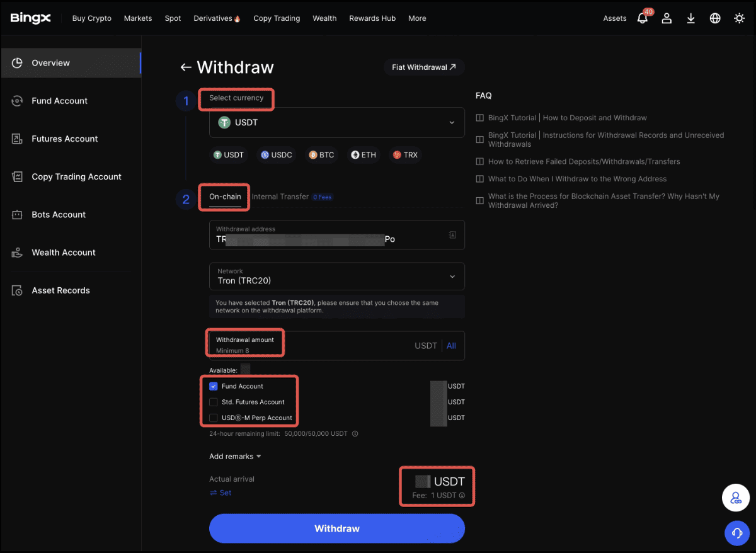Open the notifications bell icon

pyautogui.click(x=643, y=18)
